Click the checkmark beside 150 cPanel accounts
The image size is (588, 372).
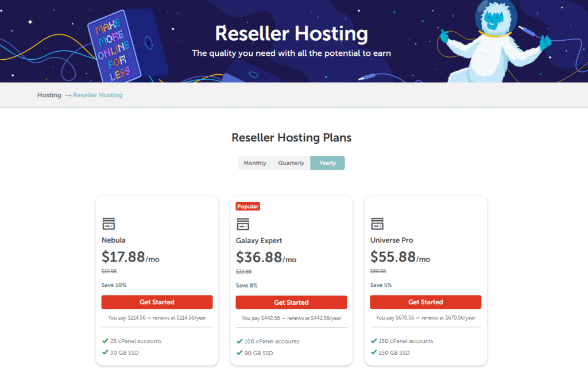click(x=374, y=340)
